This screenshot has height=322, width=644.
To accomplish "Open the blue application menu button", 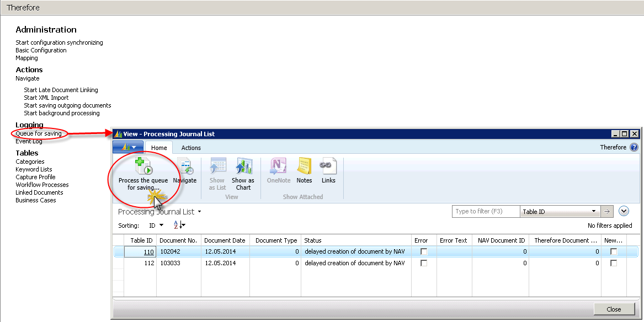I will click(128, 147).
